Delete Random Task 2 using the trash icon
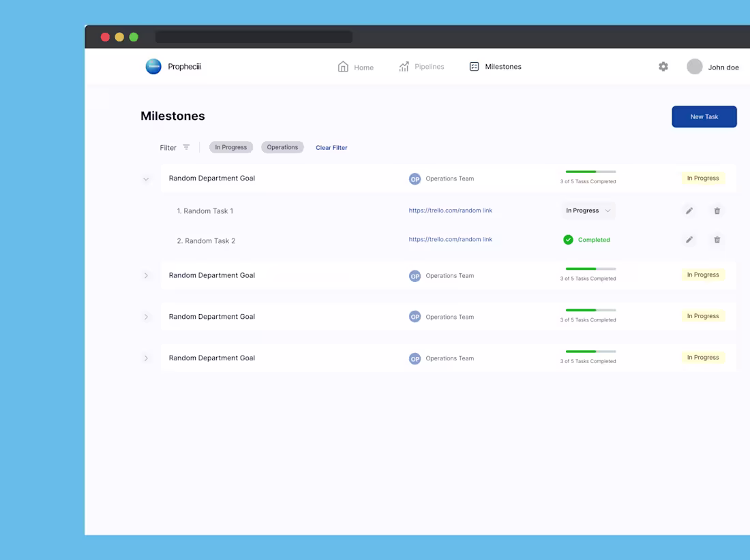The width and height of the screenshot is (750, 560). pyautogui.click(x=717, y=239)
